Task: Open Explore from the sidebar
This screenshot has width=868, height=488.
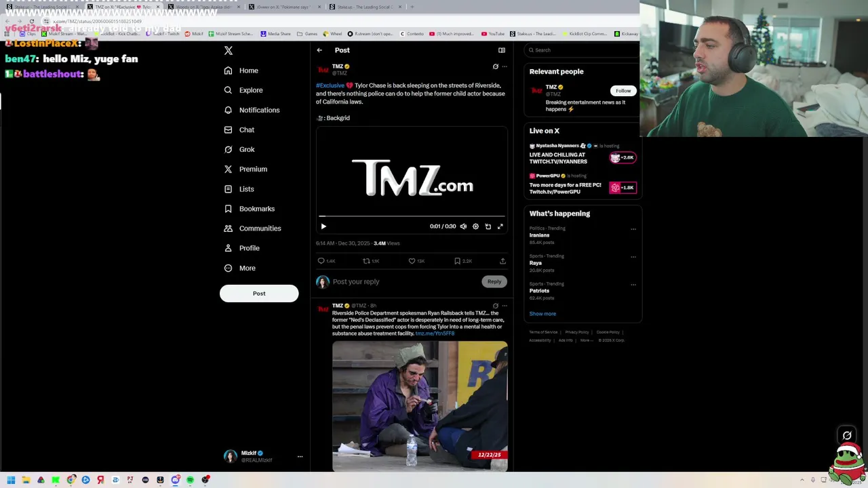Action: (243, 90)
